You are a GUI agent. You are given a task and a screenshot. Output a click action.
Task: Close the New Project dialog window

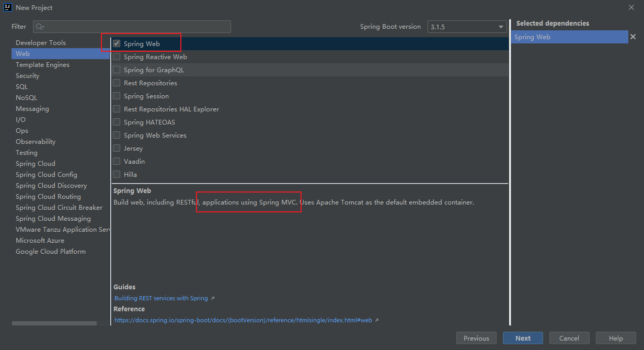pos(631,7)
